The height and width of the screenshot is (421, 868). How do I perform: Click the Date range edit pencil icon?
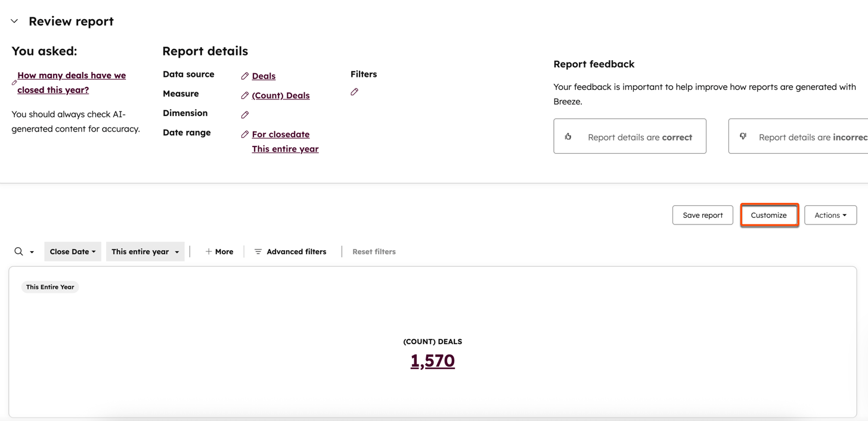tap(244, 135)
